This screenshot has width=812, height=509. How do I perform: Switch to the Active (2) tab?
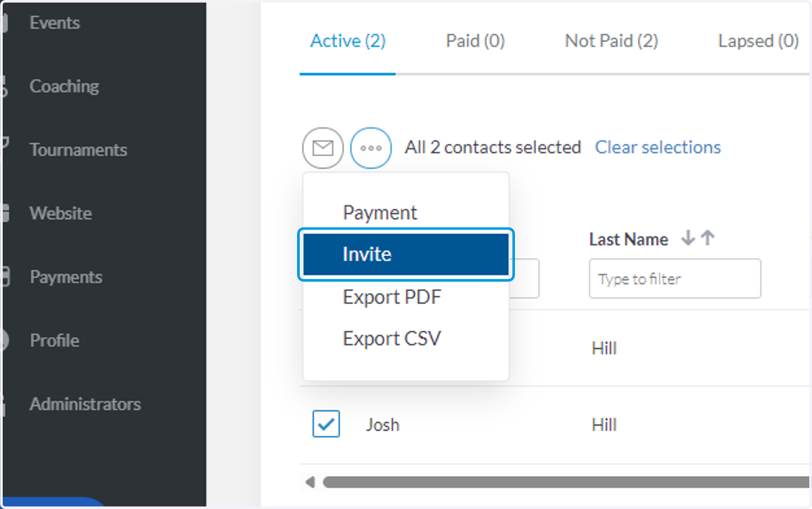pos(348,41)
